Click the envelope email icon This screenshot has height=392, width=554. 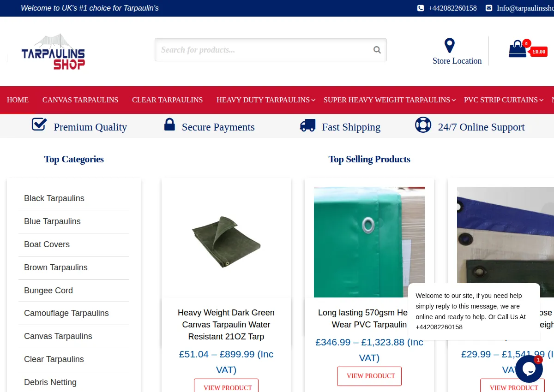(x=489, y=8)
